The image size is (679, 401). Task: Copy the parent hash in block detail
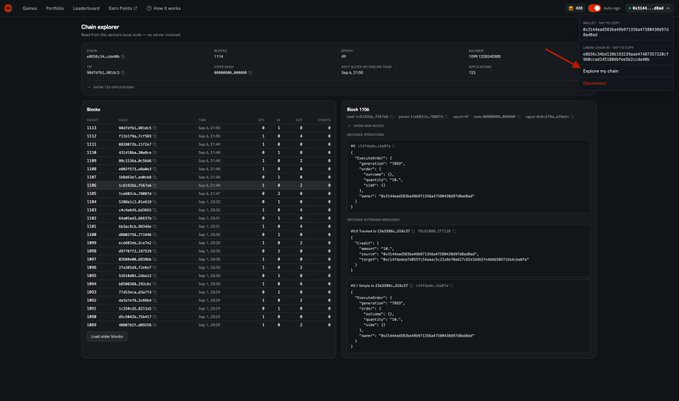pos(446,117)
